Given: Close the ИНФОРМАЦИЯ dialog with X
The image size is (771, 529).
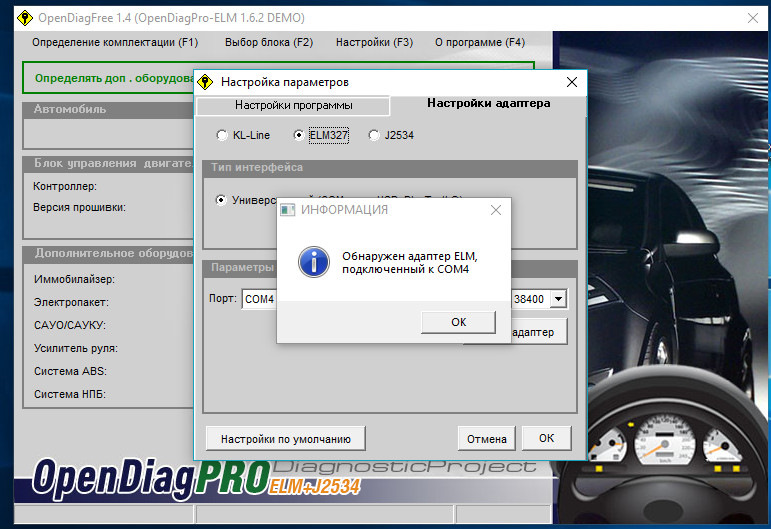Looking at the screenshot, I should 496,210.
